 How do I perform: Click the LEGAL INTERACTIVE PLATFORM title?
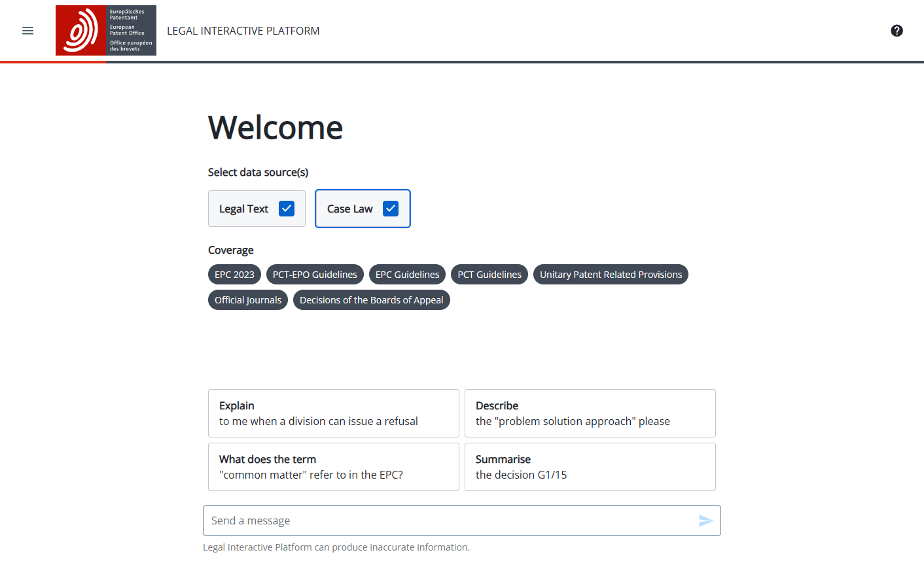(x=243, y=30)
